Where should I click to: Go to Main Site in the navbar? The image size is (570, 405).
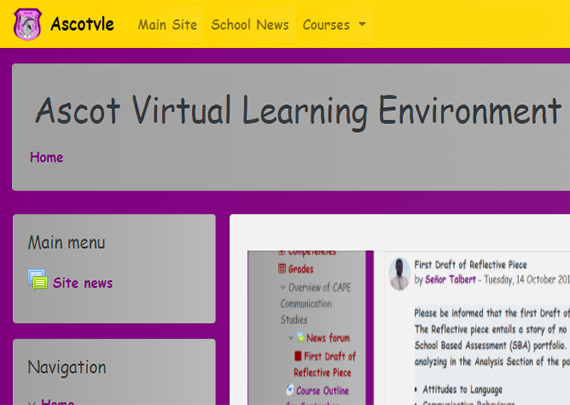167,25
